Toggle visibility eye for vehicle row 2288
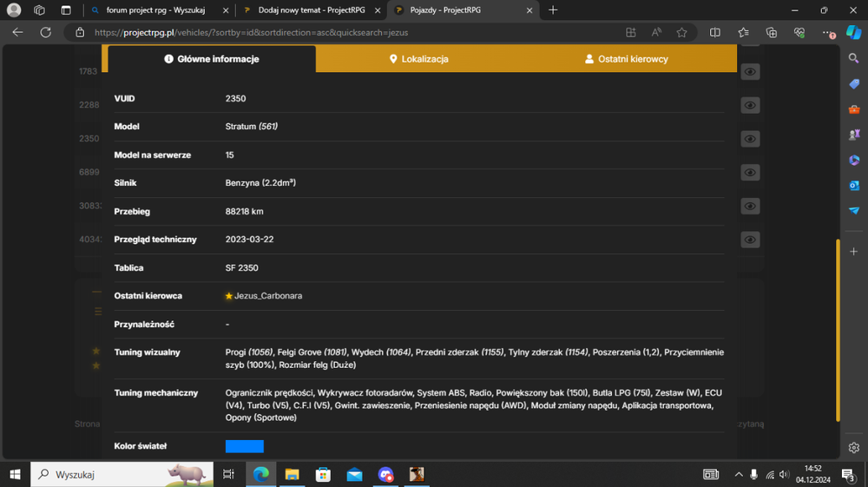868x487 pixels. tap(750, 105)
